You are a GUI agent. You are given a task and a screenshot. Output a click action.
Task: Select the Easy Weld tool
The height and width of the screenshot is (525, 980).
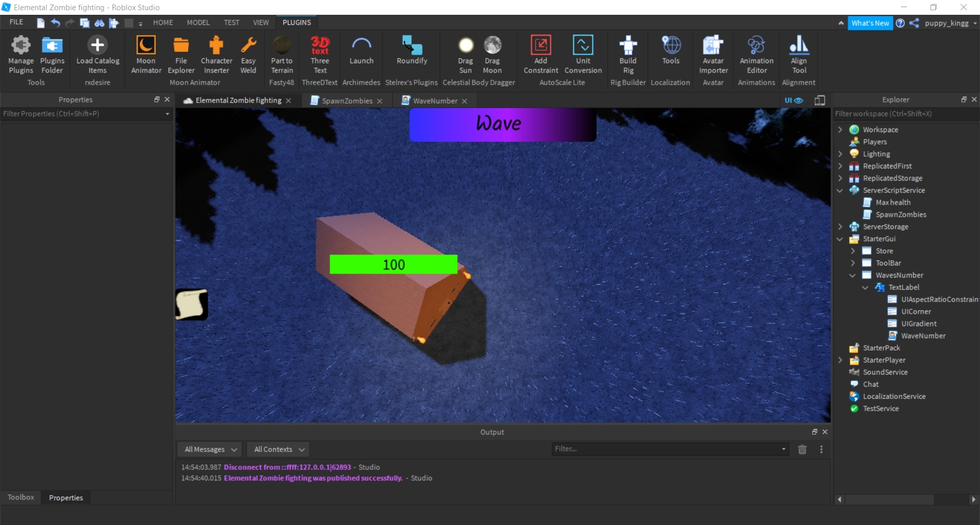point(248,55)
